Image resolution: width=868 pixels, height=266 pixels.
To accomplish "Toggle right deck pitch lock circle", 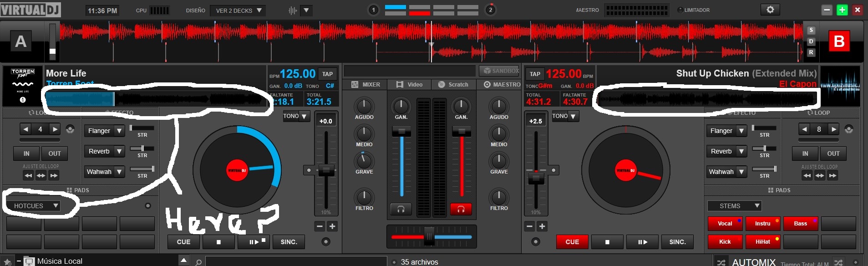I will pyautogui.click(x=553, y=170).
